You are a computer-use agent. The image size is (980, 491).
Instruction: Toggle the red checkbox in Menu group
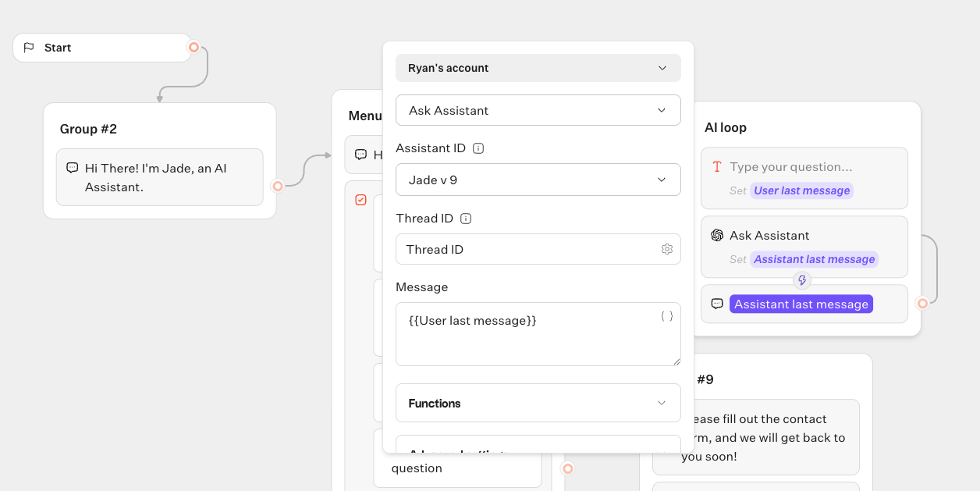point(360,200)
